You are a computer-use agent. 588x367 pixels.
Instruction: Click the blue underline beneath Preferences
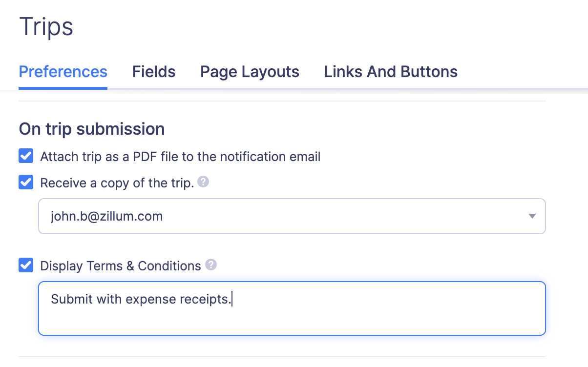point(63,88)
